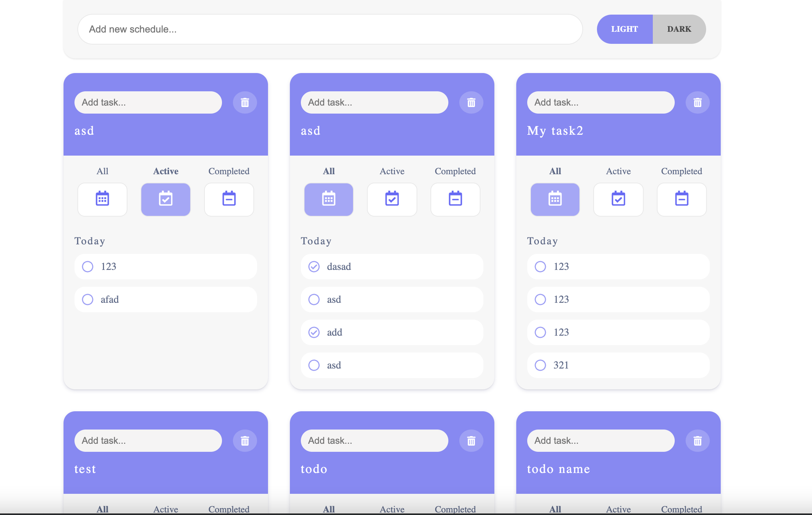
Task: Click trash icon on test schedule
Action: (x=245, y=441)
